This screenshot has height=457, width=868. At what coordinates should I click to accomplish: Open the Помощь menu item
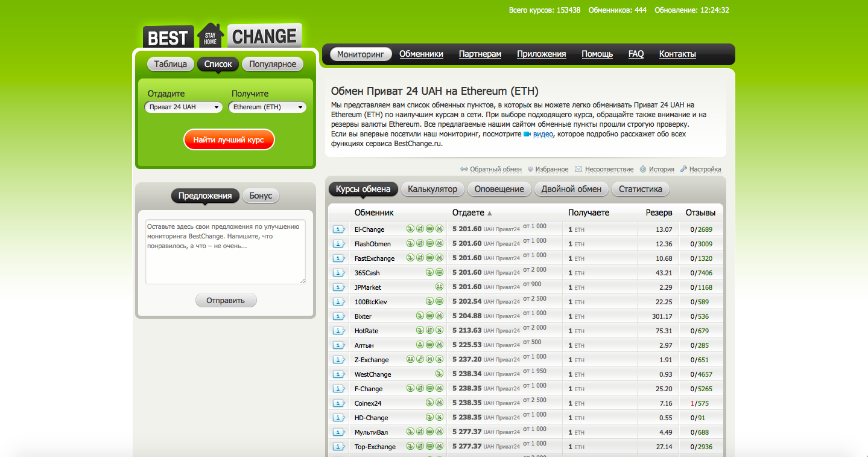click(x=597, y=54)
